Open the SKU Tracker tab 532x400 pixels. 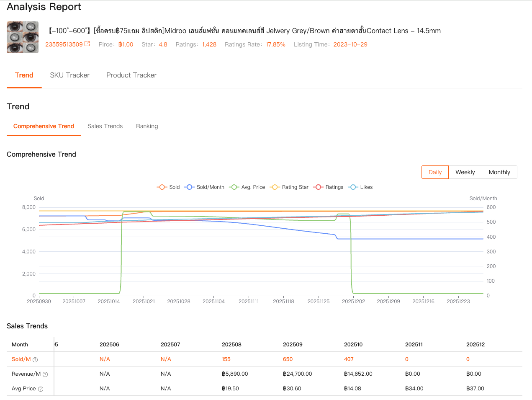tap(69, 75)
